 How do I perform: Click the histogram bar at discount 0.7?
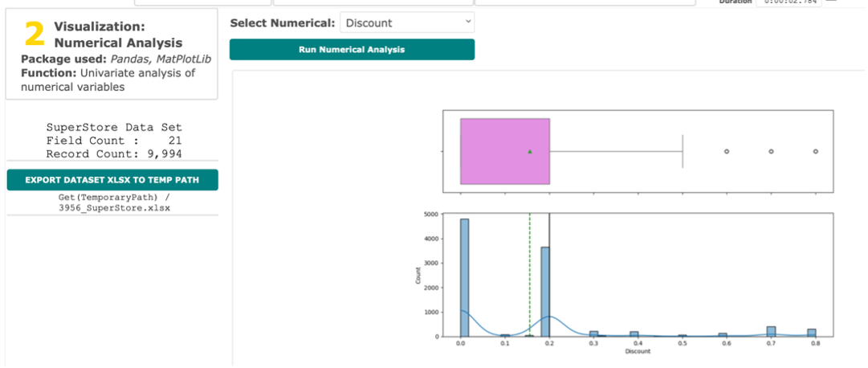click(x=771, y=331)
